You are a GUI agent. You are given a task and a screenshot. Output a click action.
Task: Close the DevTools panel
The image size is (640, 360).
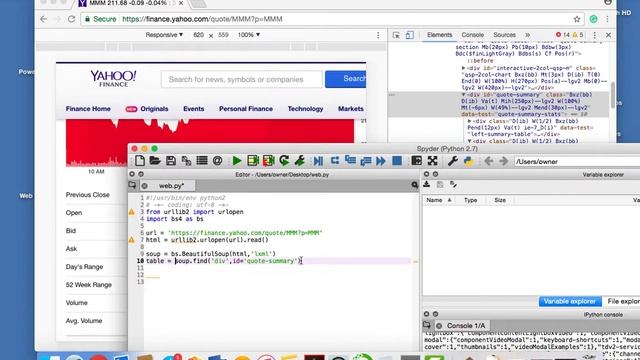608,35
